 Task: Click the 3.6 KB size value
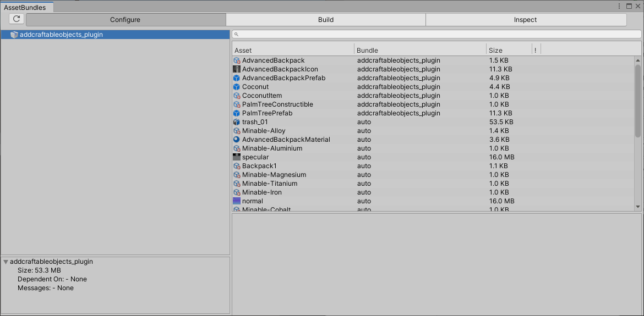499,140
